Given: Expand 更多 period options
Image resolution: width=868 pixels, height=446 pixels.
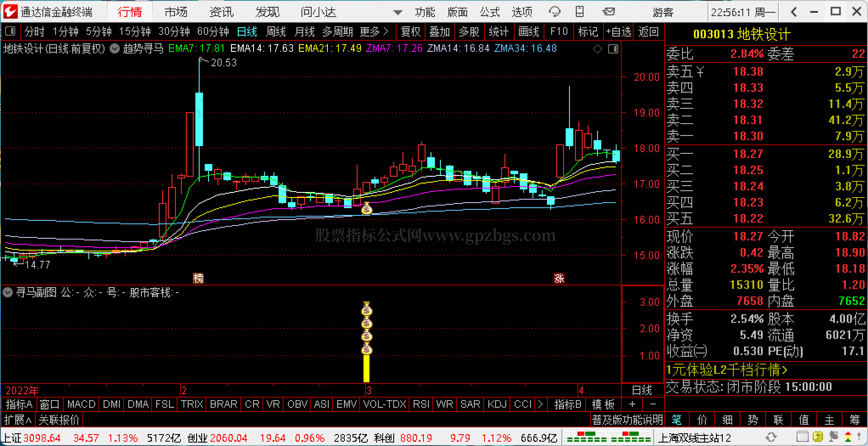Looking at the screenshot, I should 374,31.
